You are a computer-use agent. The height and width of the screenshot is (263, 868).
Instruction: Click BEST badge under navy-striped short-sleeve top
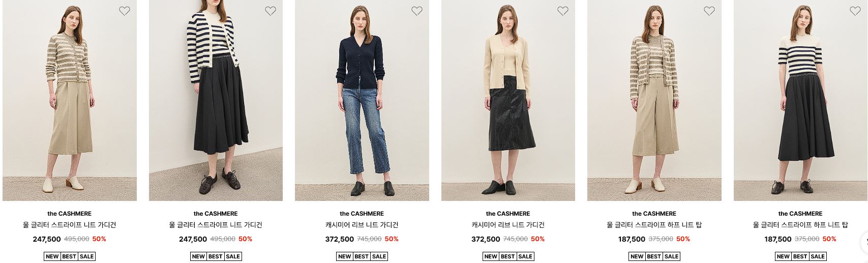(800, 256)
